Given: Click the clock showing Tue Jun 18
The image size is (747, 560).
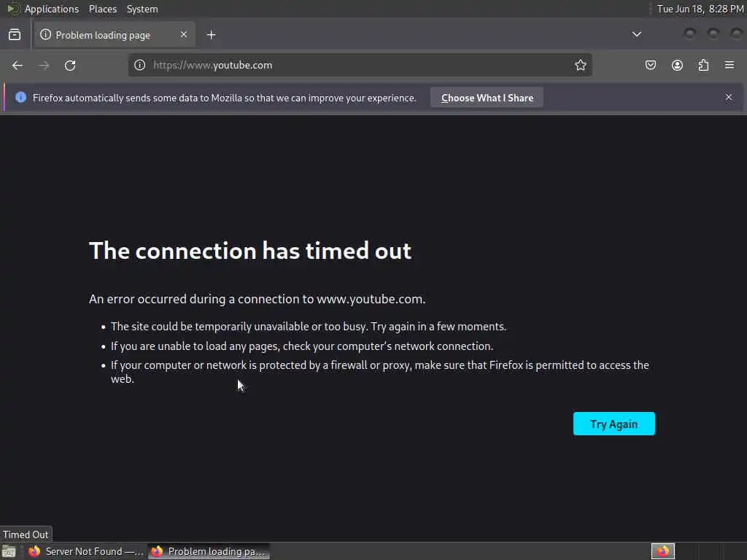Looking at the screenshot, I should [700, 9].
